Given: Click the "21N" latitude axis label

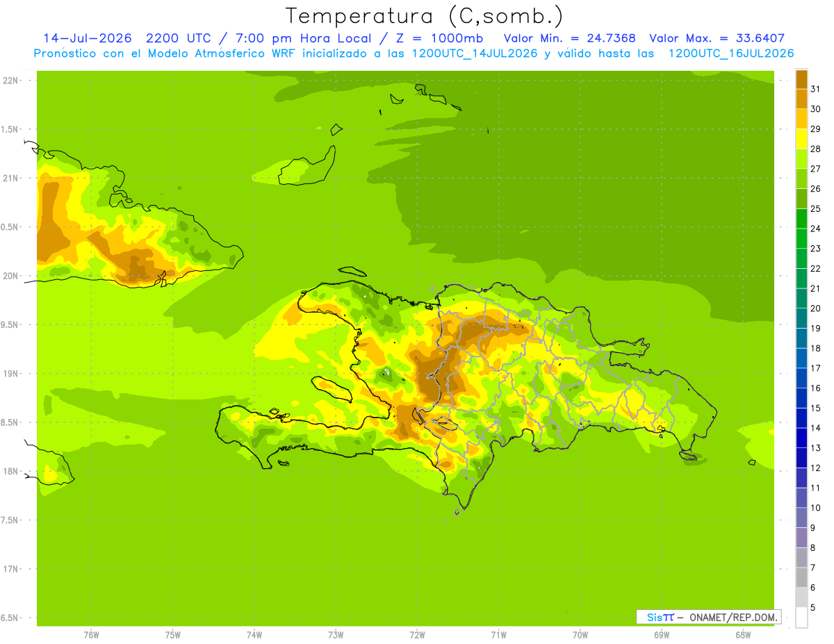Looking at the screenshot, I should click(11, 178).
